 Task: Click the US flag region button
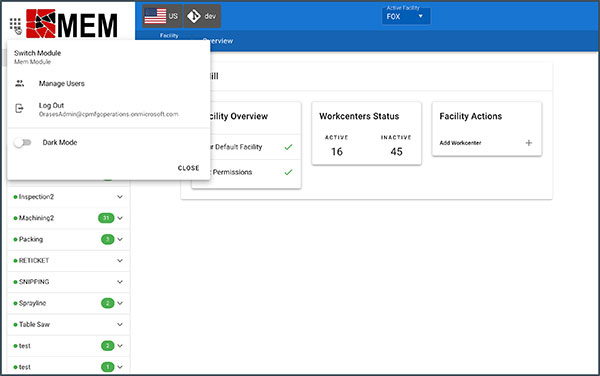click(x=162, y=16)
